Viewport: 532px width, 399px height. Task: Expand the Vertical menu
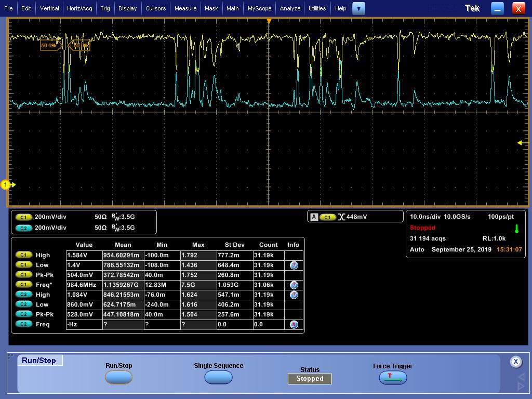49,8
